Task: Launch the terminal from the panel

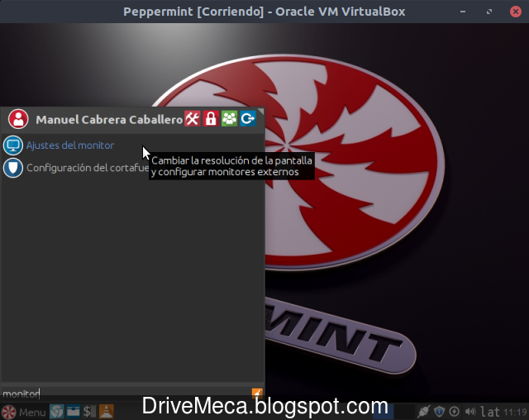Action: [x=89, y=412]
